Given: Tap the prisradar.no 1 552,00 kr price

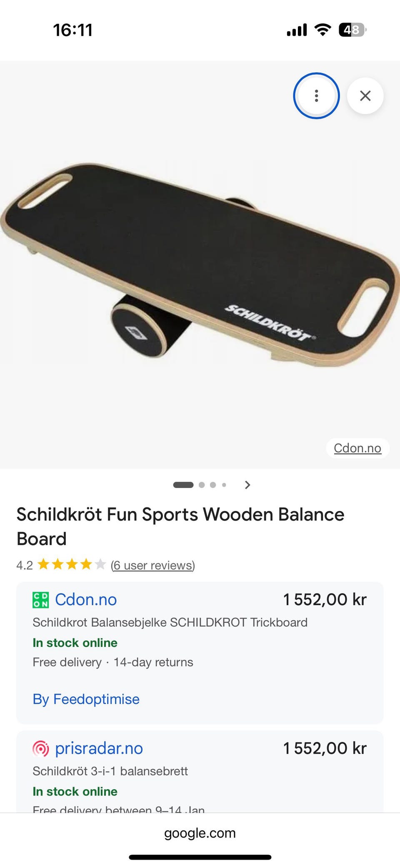Looking at the screenshot, I should [x=325, y=748].
